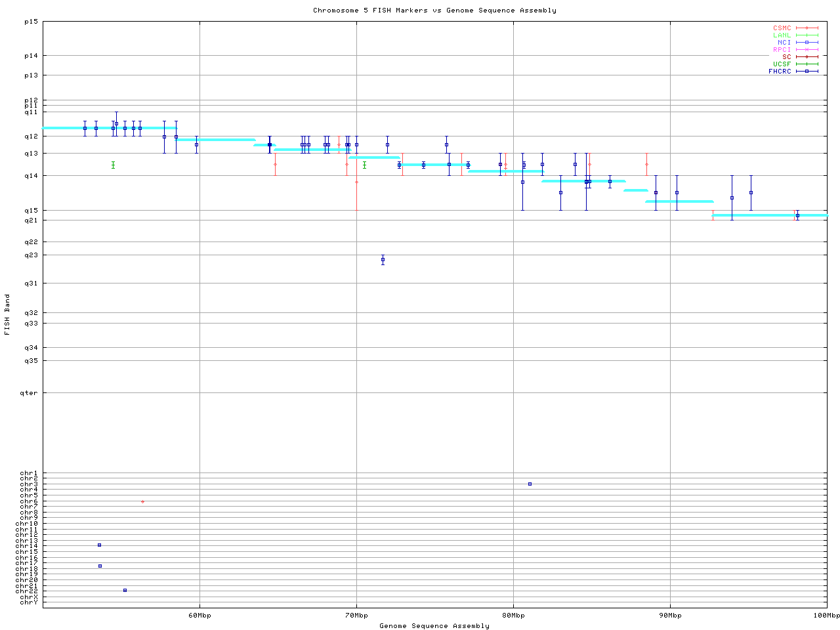Click the UCSF legend label
Image resolution: width=840 pixels, height=630 pixels.
click(x=782, y=64)
